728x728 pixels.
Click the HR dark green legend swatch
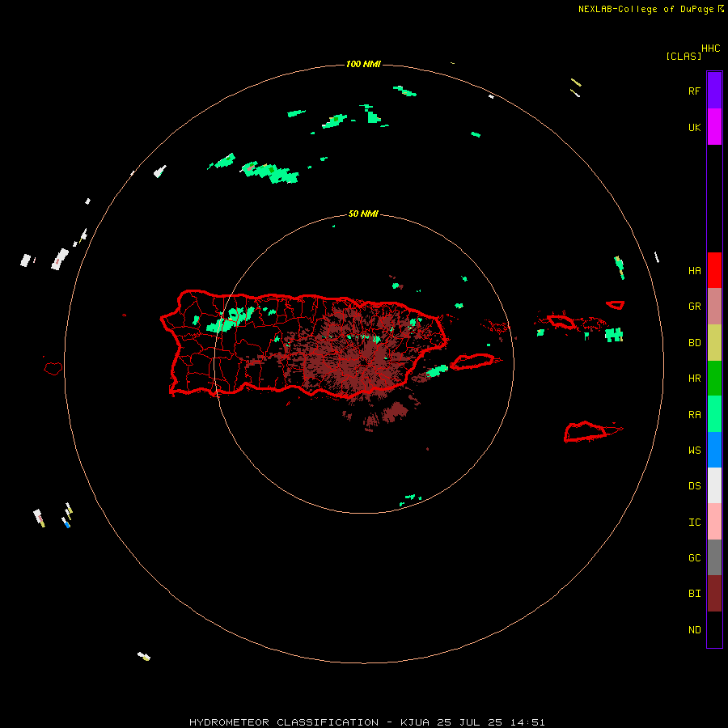[x=714, y=379]
